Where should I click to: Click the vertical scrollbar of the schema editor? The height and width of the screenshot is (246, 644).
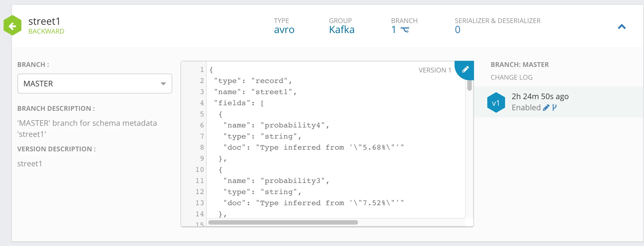point(470,85)
